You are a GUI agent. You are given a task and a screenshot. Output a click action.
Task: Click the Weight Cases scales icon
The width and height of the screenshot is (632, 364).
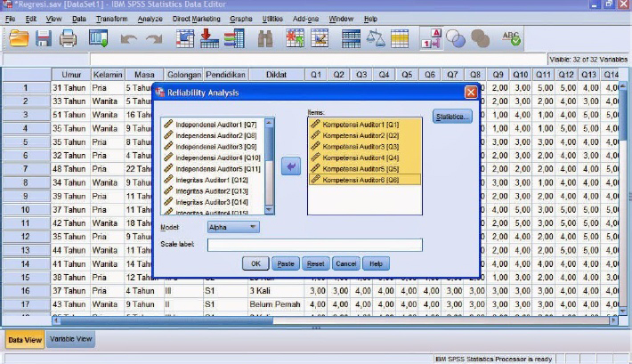[x=377, y=38]
